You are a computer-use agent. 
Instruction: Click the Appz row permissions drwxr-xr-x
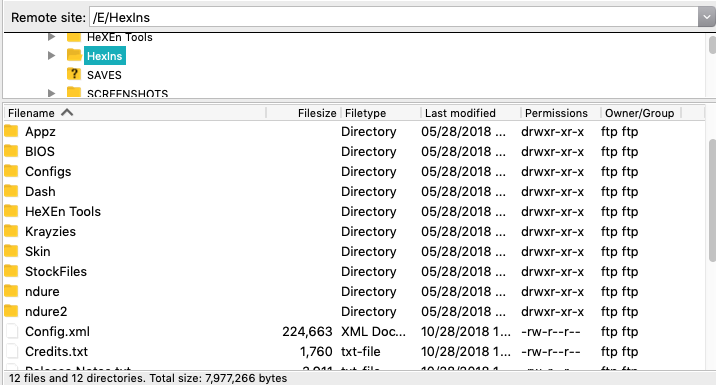553,132
